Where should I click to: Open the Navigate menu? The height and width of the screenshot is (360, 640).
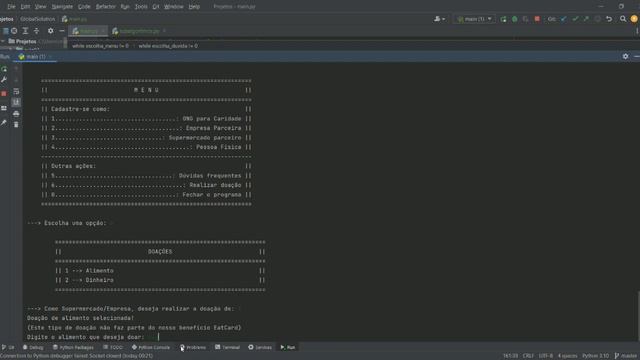click(x=62, y=7)
